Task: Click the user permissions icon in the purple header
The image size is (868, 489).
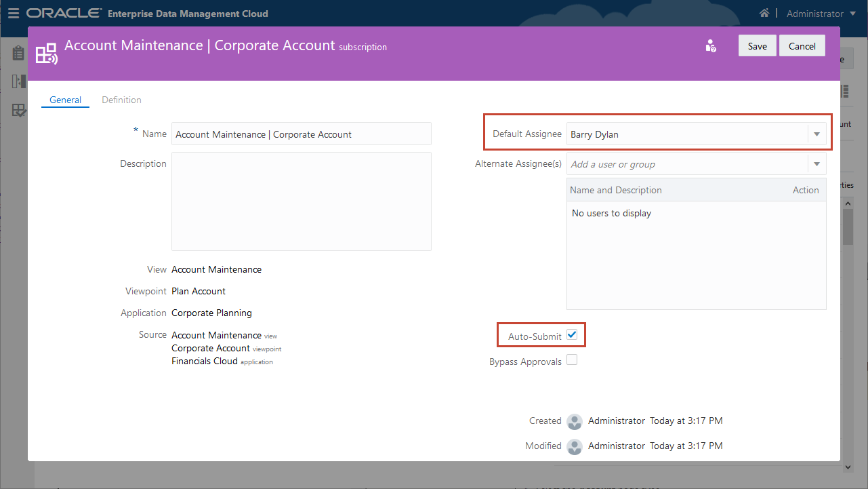Action: 710,45
